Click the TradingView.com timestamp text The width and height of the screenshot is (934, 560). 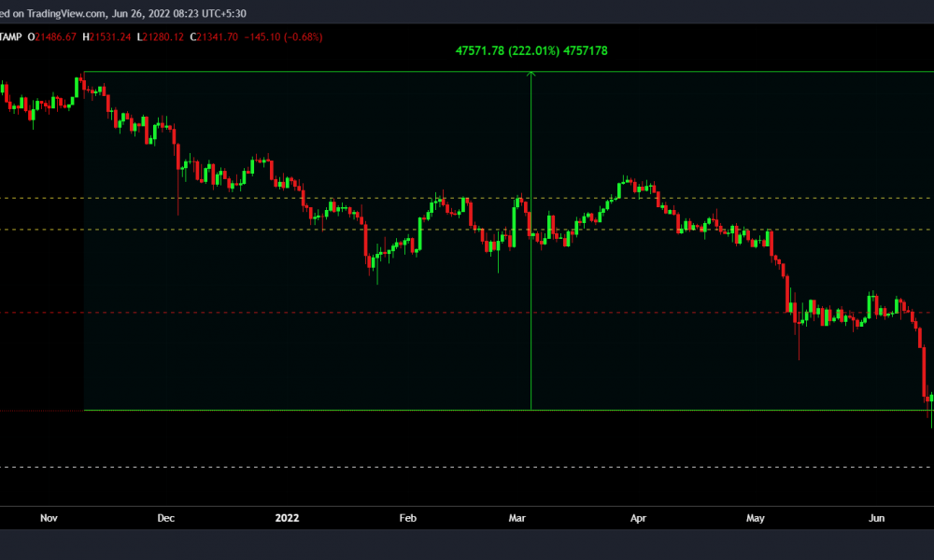(122, 13)
